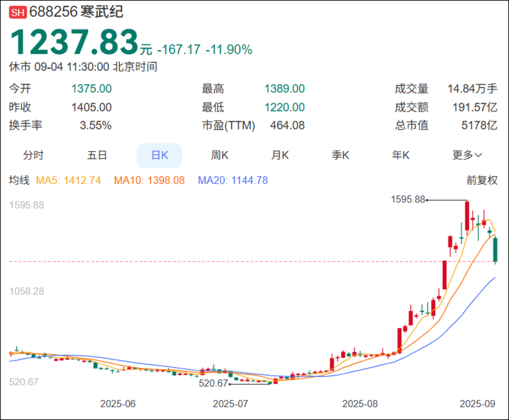Screen dimensions: 509x420
Task: Switch to the 周K weekly tab
Action: click(220, 155)
